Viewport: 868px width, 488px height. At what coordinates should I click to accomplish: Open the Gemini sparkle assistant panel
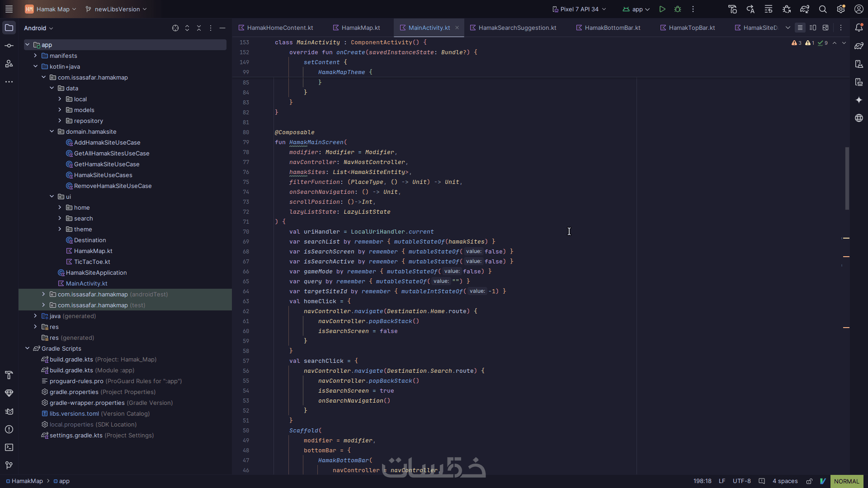point(859,100)
